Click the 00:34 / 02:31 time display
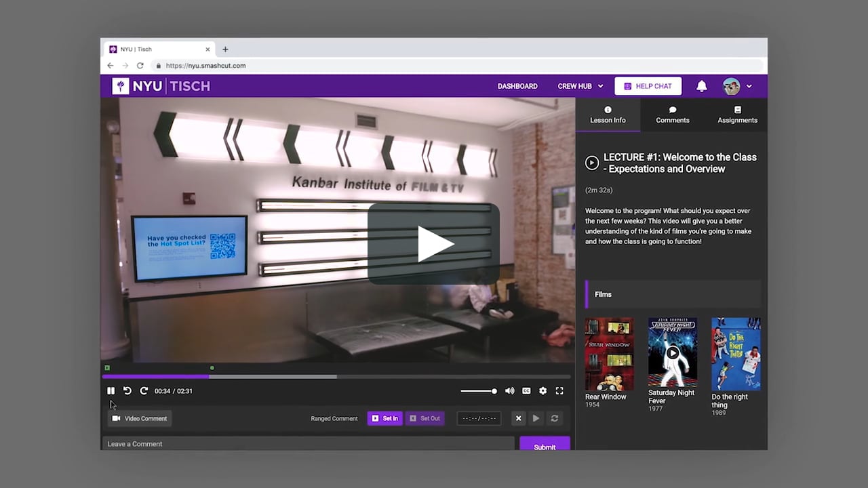 click(x=174, y=391)
